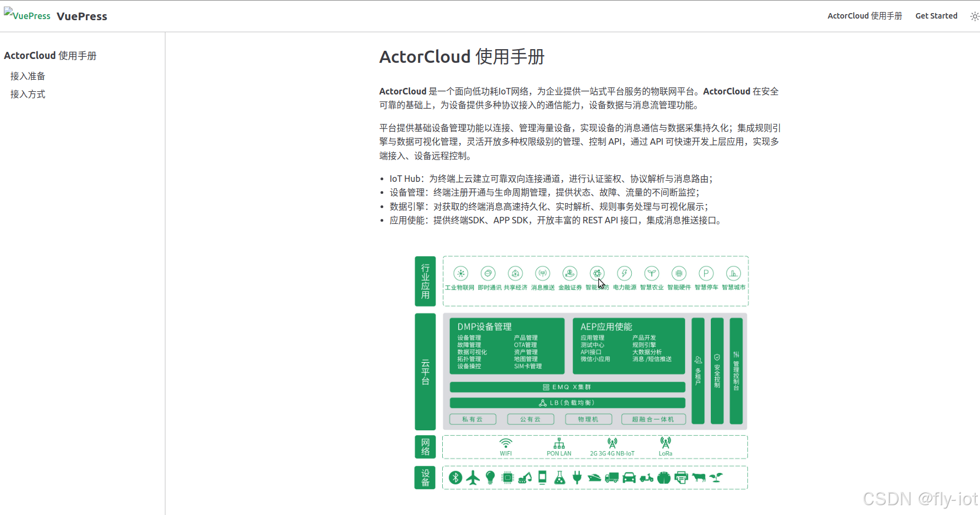The image size is (980, 515).
Task: Click the scooter device icon
Action: point(647,478)
